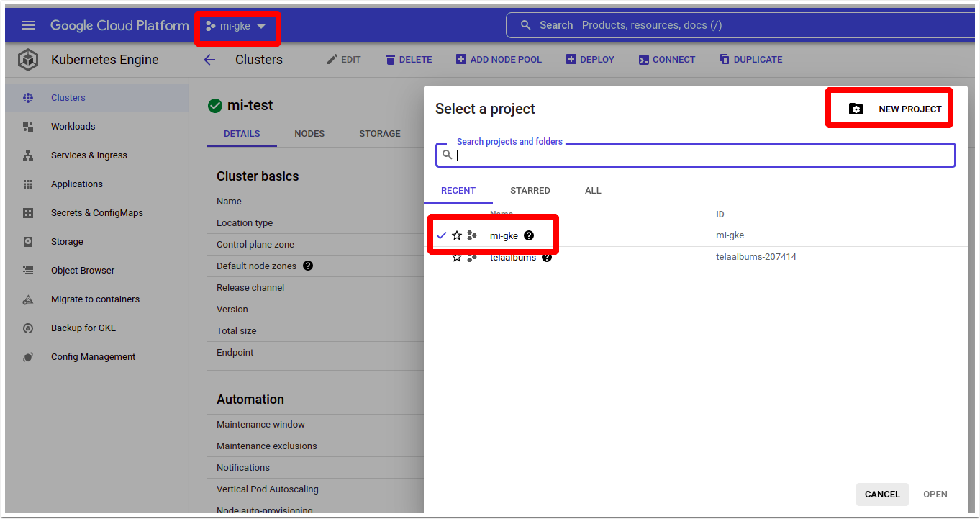Star the mi-gke project
This screenshot has width=980, height=519.
click(x=457, y=235)
